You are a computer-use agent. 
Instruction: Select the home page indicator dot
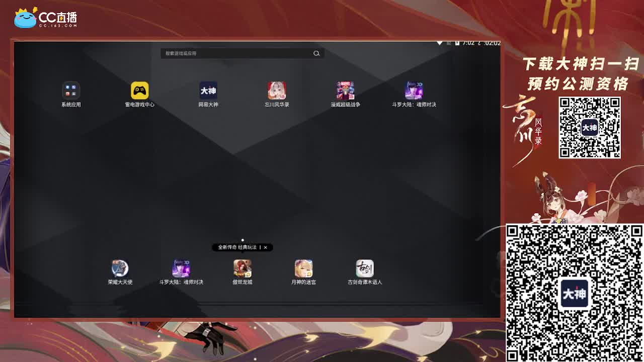point(243,240)
